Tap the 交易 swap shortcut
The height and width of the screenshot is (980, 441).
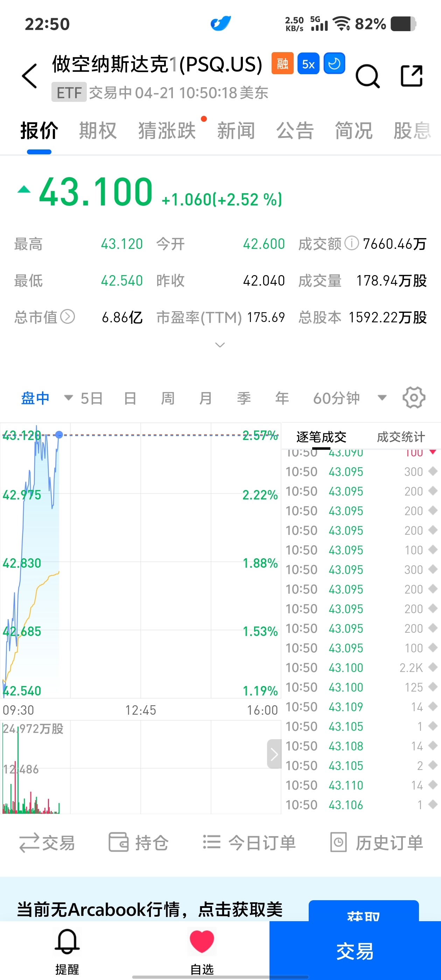pyautogui.click(x=47, y=842)
